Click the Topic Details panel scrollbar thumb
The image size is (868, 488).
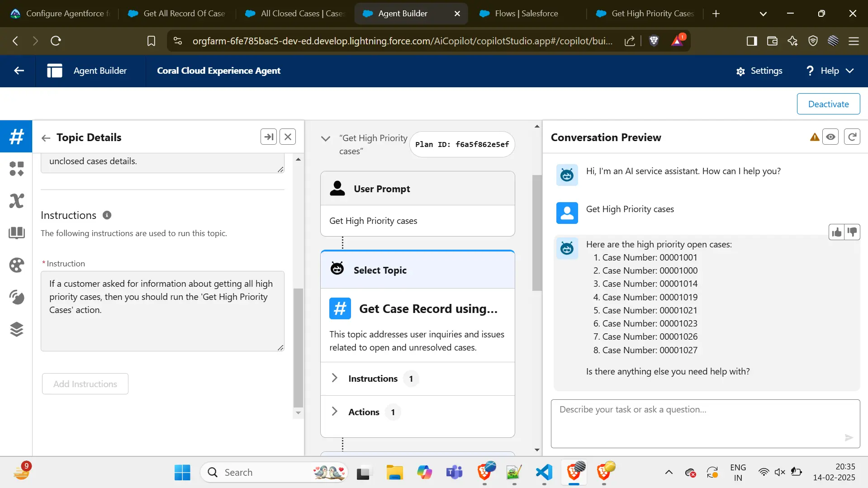tap(298, 348)
